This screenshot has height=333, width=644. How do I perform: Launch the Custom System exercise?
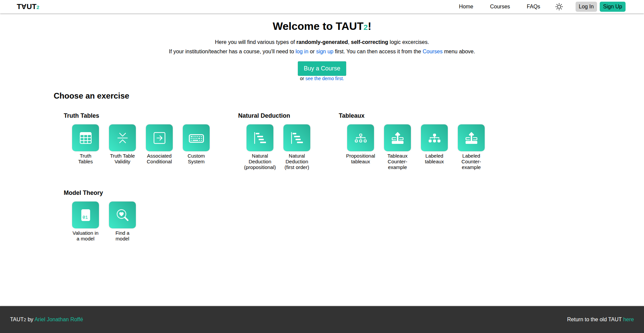pyautogui.click(x=196, y=138)
